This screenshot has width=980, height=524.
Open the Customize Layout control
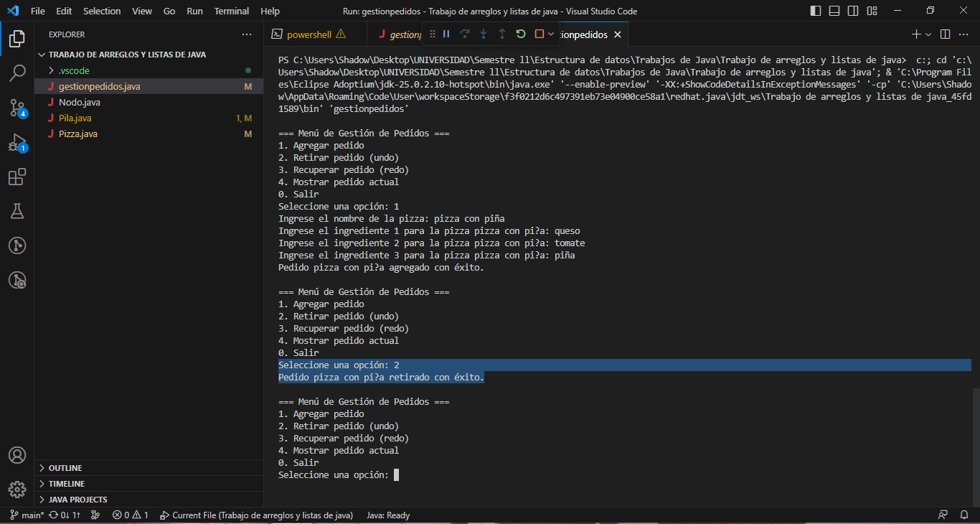coord(872,11)
